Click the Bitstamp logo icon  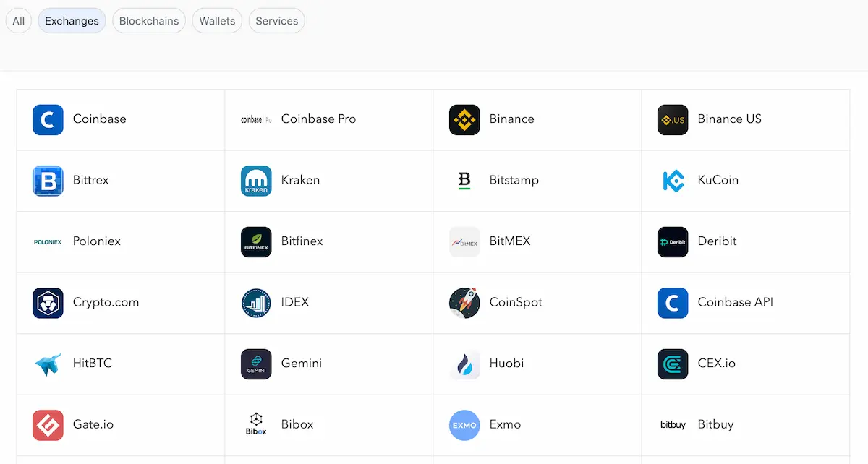coord(464,181)
